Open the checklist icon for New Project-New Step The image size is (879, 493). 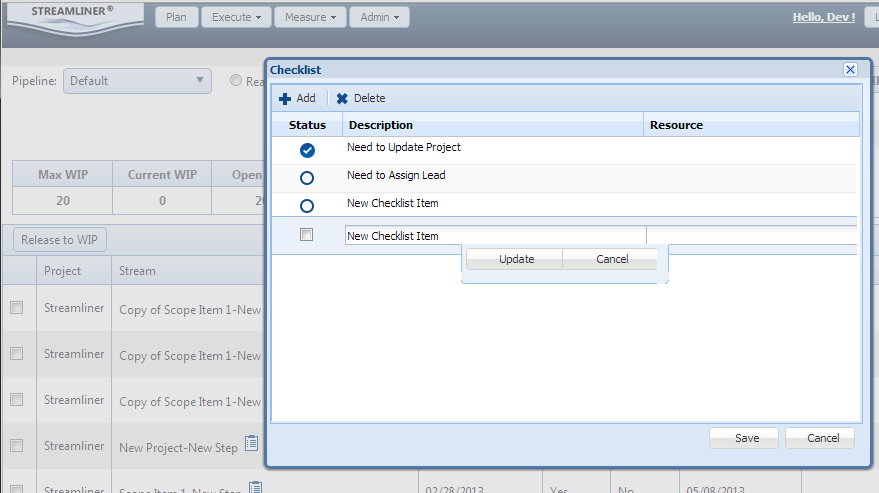point(252,443)
